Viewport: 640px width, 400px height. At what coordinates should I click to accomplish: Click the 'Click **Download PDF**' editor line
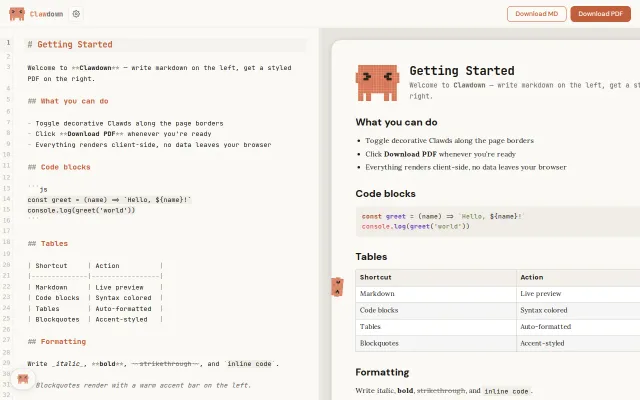click(x=119, y=134)
